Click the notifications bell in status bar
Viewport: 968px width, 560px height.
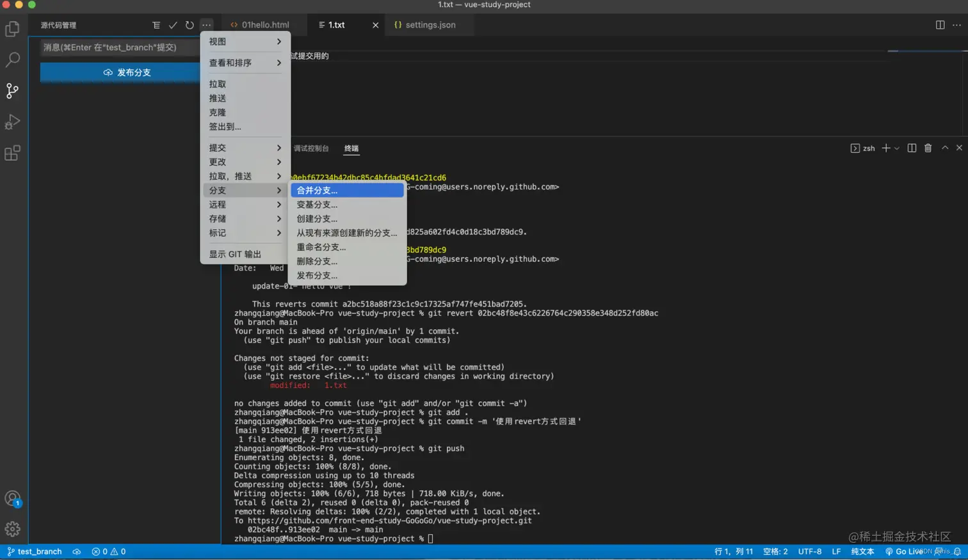[957, 552]
